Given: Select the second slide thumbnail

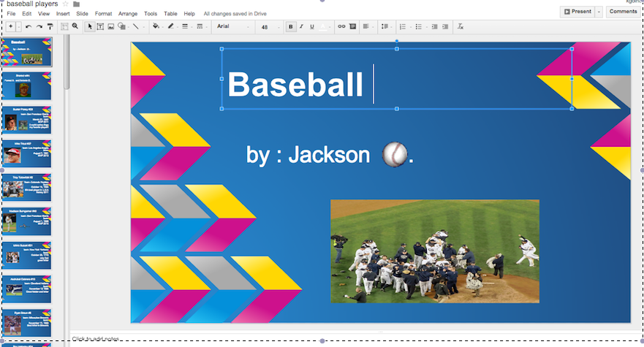Looking at the screenshot, I should tap(27, 85).
